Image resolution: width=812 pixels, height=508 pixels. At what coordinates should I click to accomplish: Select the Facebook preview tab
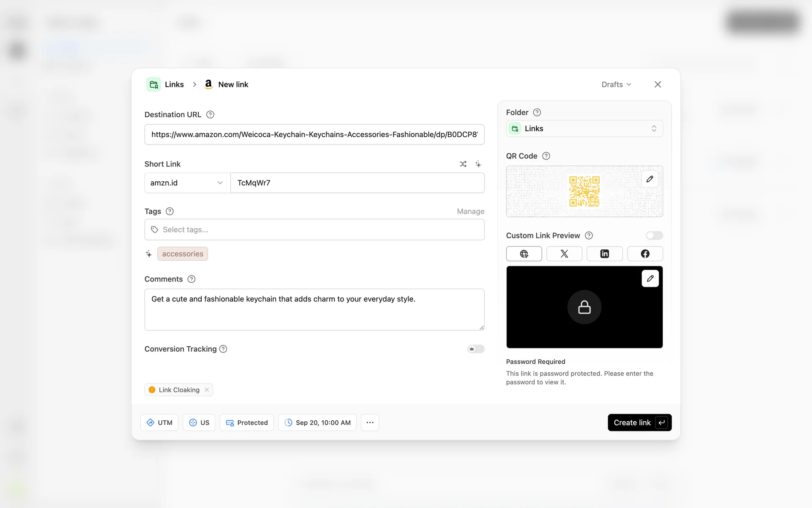coord(645,254)
